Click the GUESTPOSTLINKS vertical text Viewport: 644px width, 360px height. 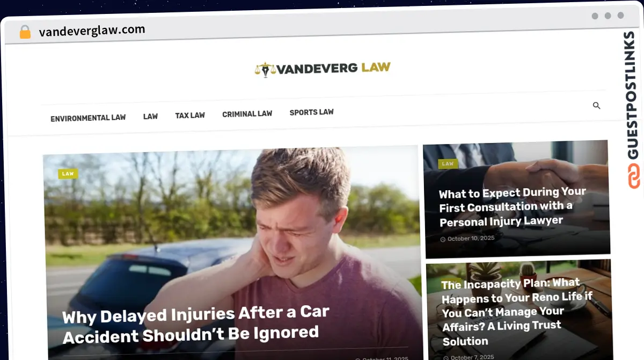point(634,96)
